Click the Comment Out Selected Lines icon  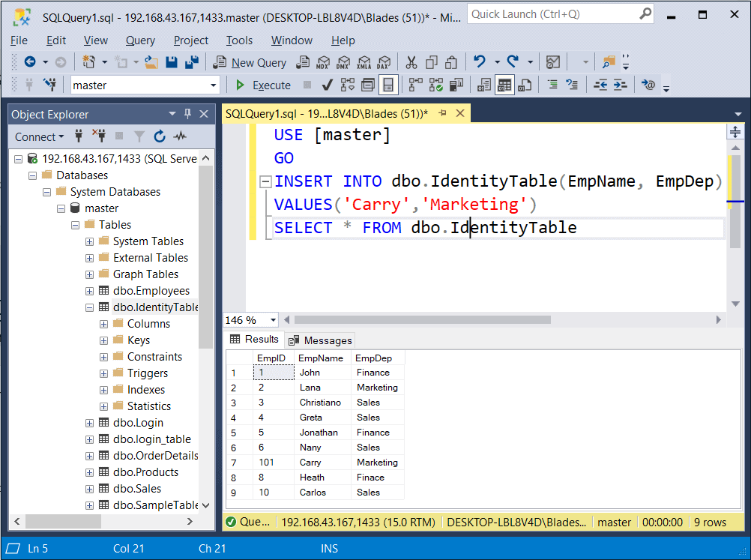(552, 85)
